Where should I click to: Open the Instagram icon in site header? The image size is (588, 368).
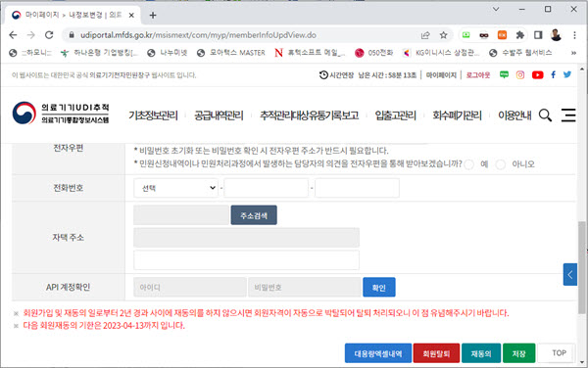pyautogui.click(x=520, y=75)
